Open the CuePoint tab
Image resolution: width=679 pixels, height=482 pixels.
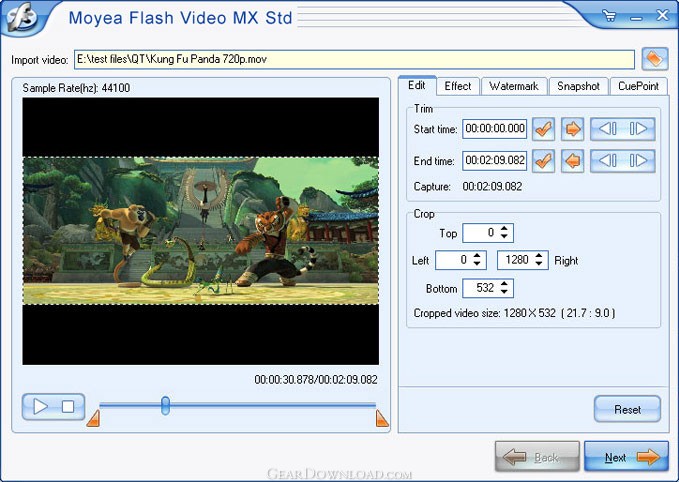638,86
